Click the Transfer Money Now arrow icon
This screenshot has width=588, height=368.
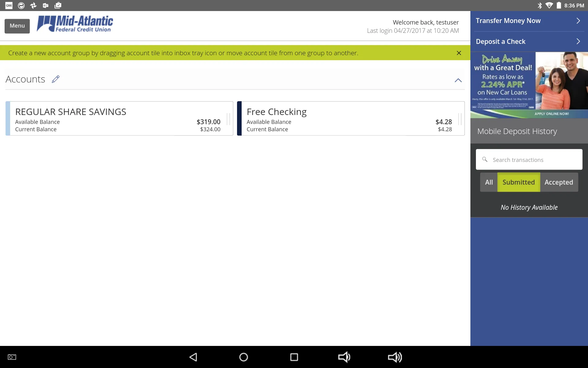click(579, 20)
